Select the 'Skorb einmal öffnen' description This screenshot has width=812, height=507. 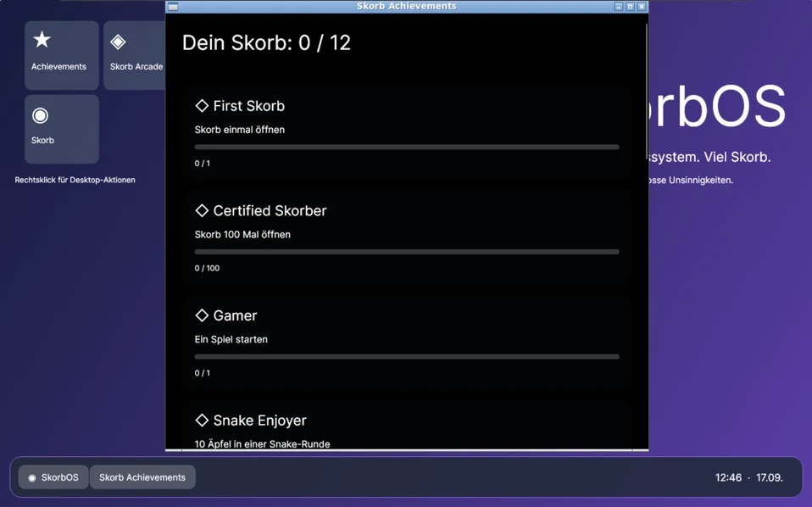coord(239,130)
